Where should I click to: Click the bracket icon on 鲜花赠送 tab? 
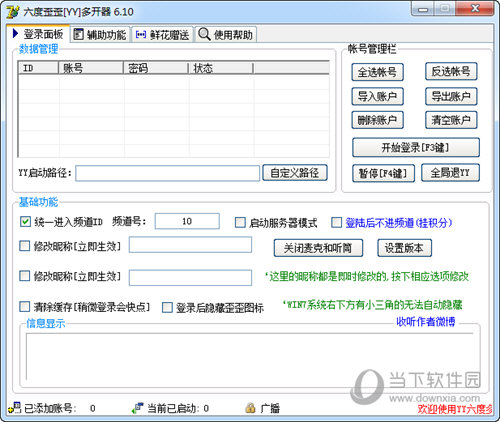[x=140, y=34]
